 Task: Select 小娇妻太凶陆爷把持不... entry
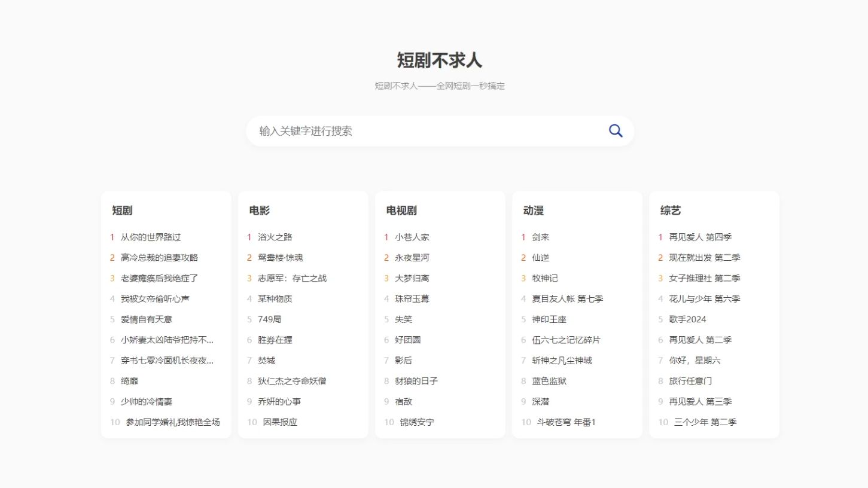(x=167, y=340)
